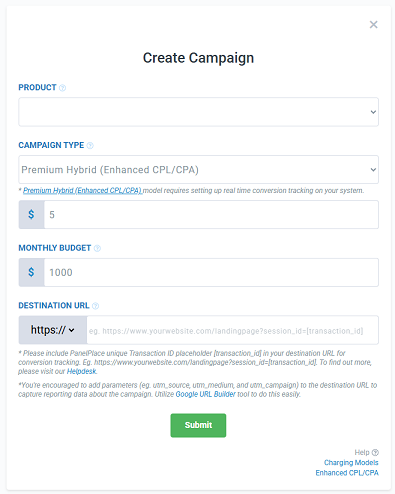
Task: Expand the Campaign Type dropdown
Action: pyautogui.click(x=198, y=170)
